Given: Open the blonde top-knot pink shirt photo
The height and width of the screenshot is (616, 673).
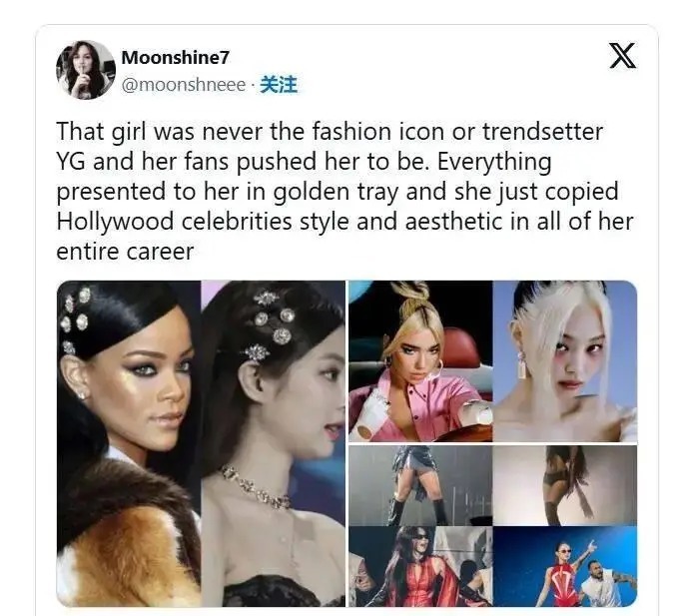Looking at the screenshot, I should pos(420,361).
